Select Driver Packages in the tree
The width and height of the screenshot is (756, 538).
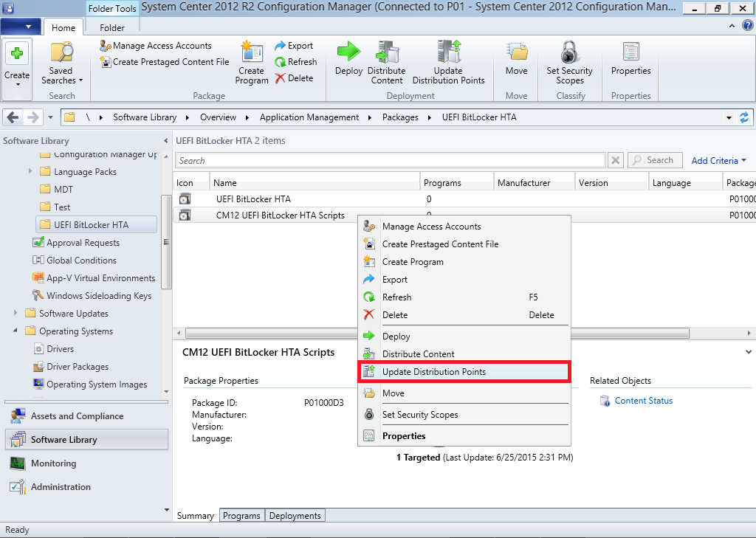(x=71, y=366)
